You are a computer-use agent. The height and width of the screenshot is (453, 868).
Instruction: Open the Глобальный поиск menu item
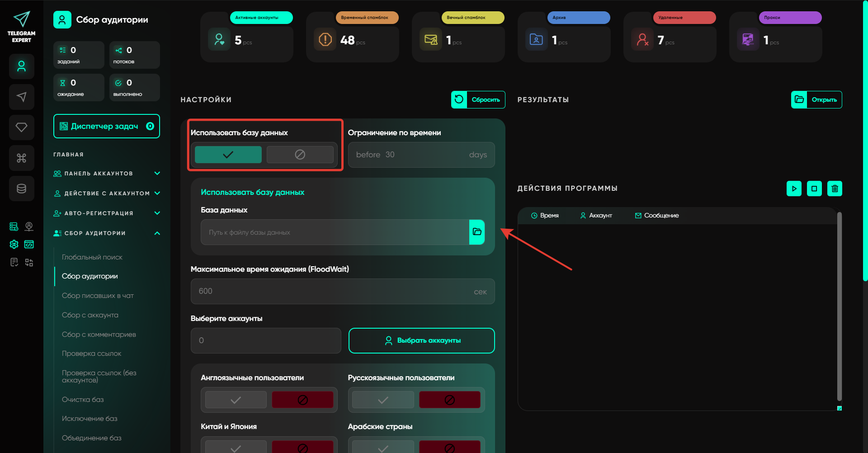click(92, 257)
